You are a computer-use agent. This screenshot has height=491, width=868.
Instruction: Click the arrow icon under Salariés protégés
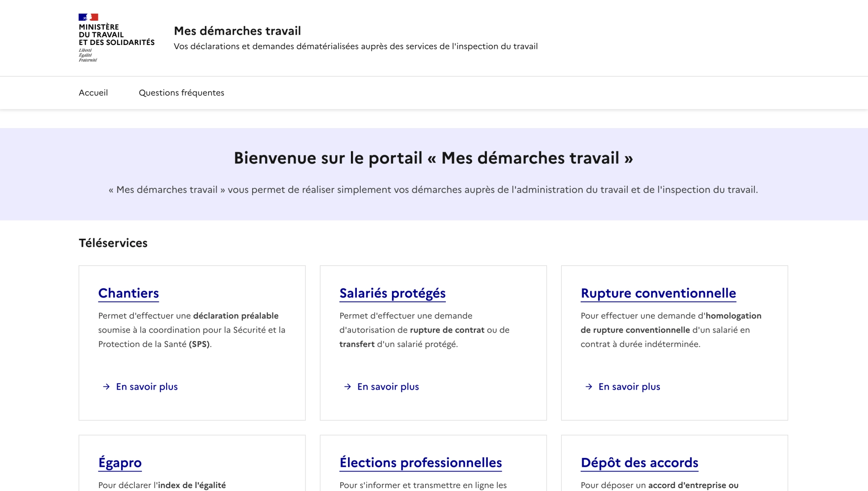(x=348, y=387)
